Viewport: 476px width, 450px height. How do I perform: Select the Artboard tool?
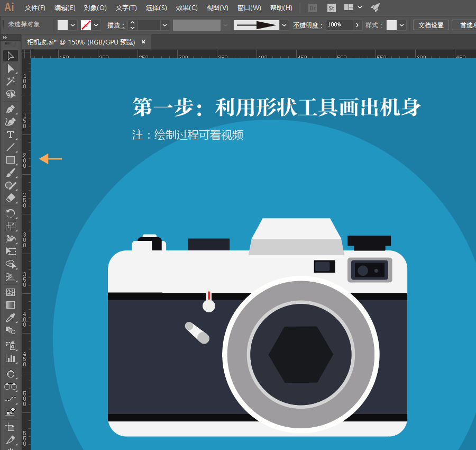pyautogui.click(x=11, y=427)
